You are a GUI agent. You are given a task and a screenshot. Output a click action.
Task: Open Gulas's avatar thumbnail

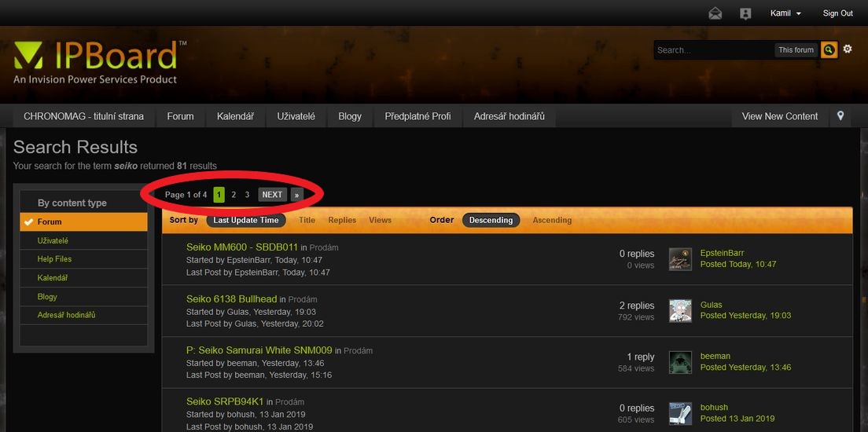(x=680, y=310)
